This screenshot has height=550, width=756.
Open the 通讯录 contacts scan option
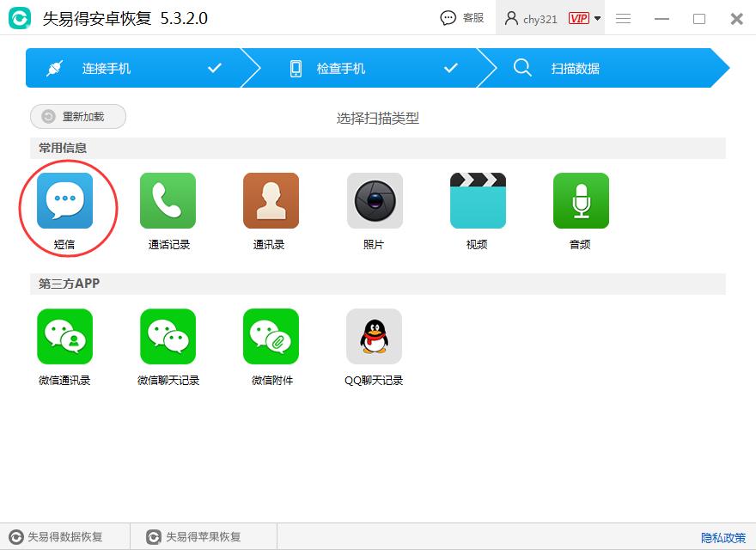coord(271,199)
